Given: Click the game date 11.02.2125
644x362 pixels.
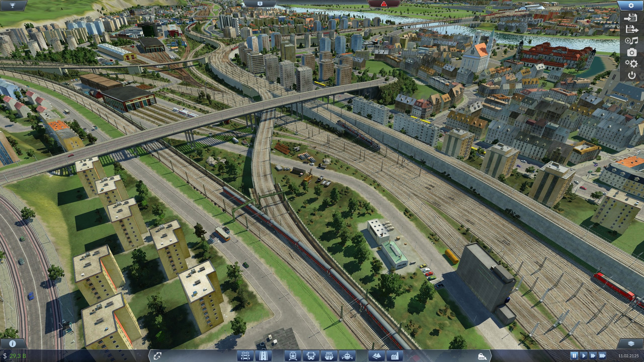Looking at the screenshot, I should (628, 356).
